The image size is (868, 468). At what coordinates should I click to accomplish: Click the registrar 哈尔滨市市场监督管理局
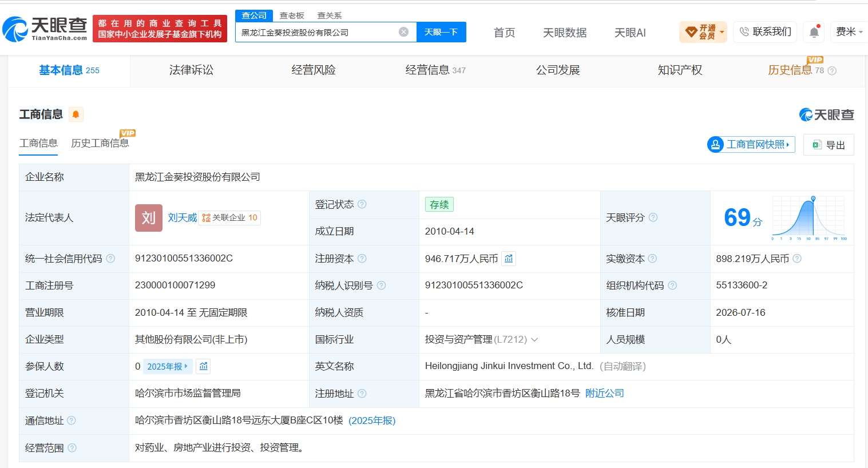tap(188, 394)
